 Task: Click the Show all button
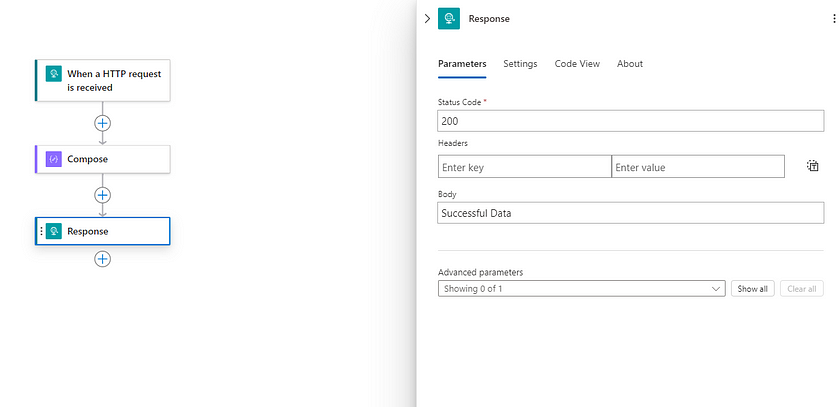[752, 289]
